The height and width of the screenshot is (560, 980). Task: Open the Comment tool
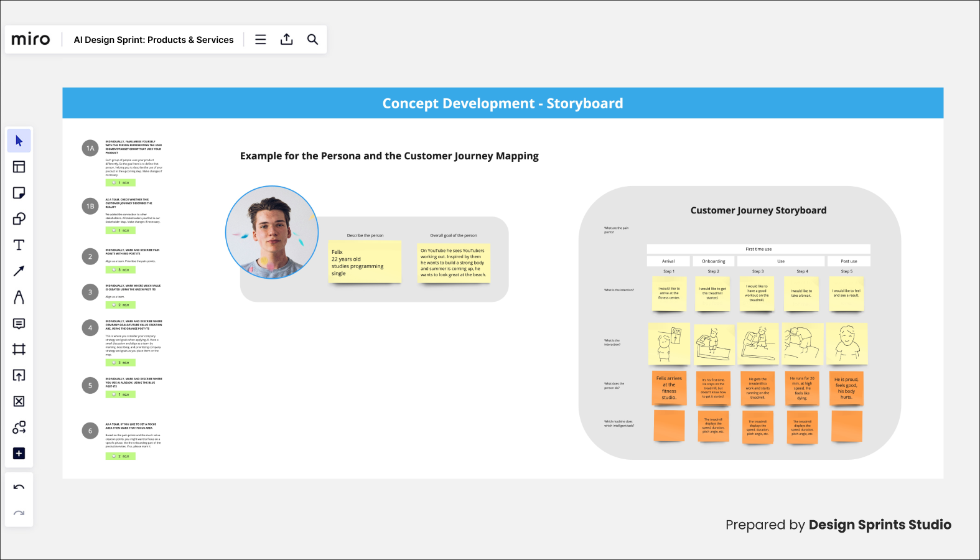click(x=19, y=324)
